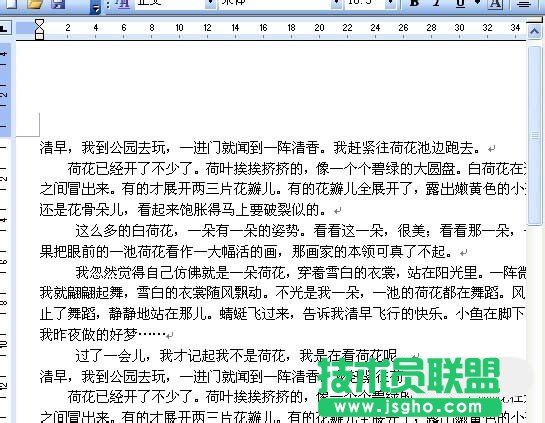Open the Styles and Formatting pane icon
The width and height of the screenshot is (545, 423).
(122, 3)
